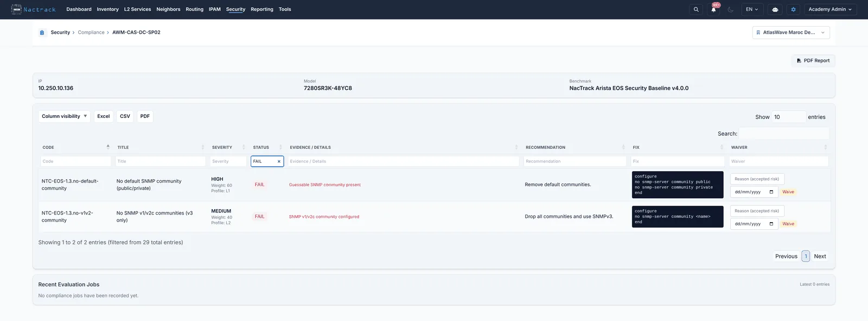Viewport: 868px width, 321px height.
Task: Click the Security breadcrumb building icon
Action: pos(42,33)
